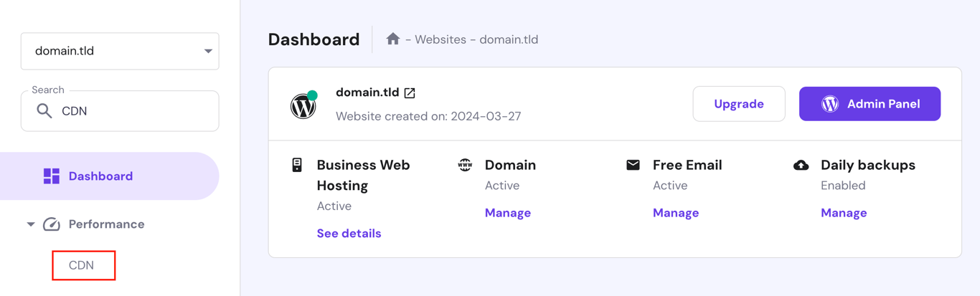Image resolution: width=980 pixels, height=296 pixels.
Task: Click Manage under Domain
Action: (x=508, y=213)
